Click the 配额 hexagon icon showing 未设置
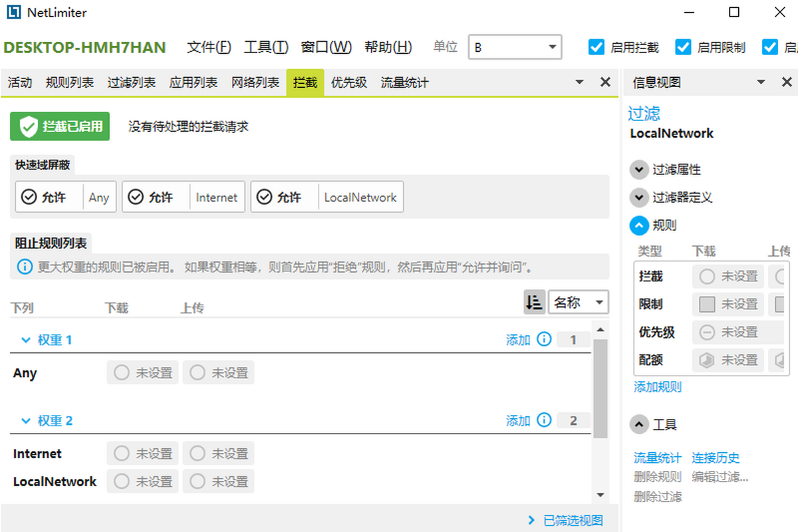Viewport: 798px width, 532px height. [708, 360]
